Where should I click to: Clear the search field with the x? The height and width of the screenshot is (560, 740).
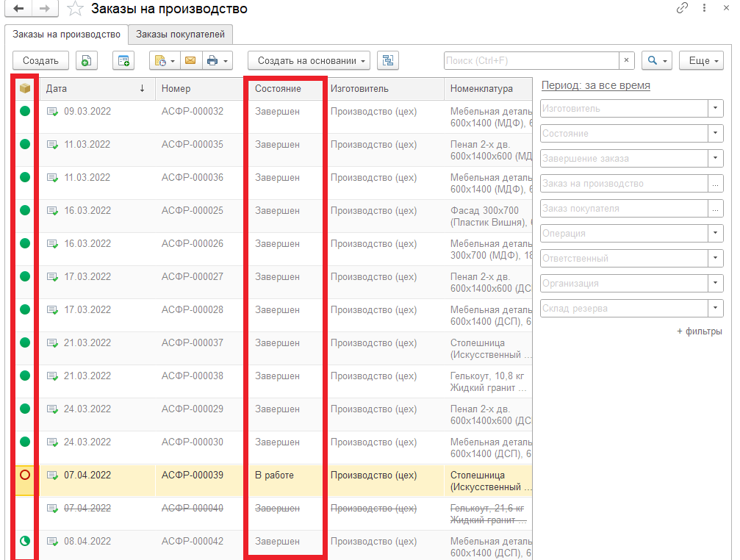626,60
